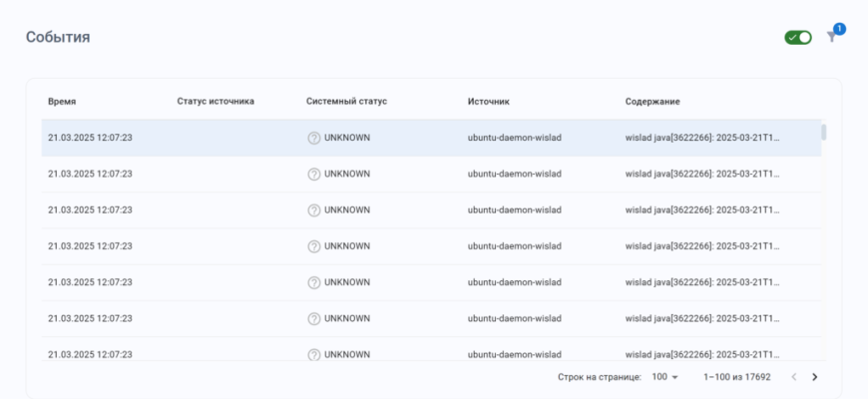
Task: Click UNKNOWN question icon in sixth row
Action: coord(314,318)
